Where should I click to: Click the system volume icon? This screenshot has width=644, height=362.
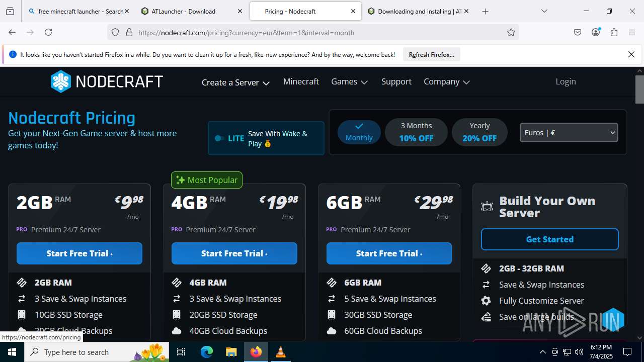(579, 352)
